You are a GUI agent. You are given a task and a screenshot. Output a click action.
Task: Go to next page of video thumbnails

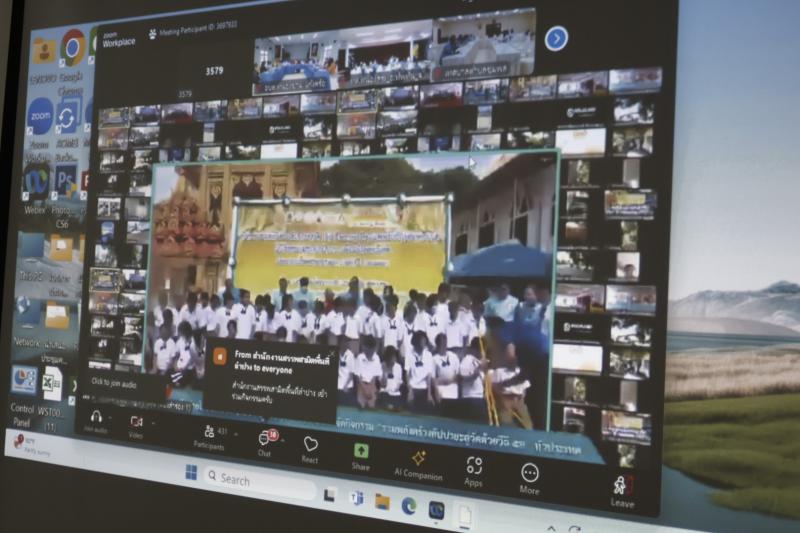click(556, 38)
